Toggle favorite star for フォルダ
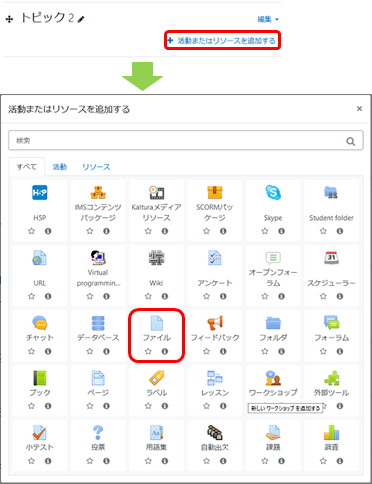The height and width of the screenshot is (484, 372). 265,351
